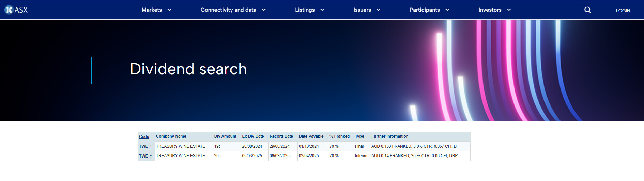644x181 pixels.
Task: Open the Markets menu
Action: click(x=152, y=10)
